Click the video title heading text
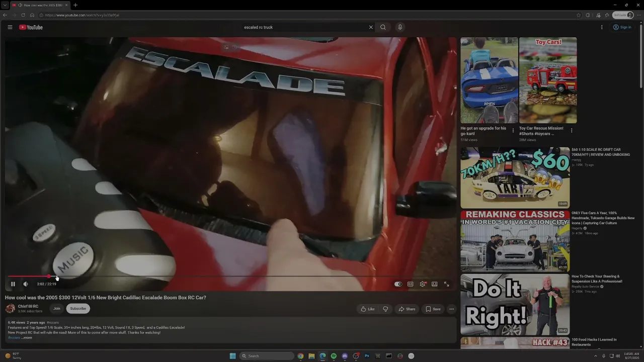 tap(106, 298)
